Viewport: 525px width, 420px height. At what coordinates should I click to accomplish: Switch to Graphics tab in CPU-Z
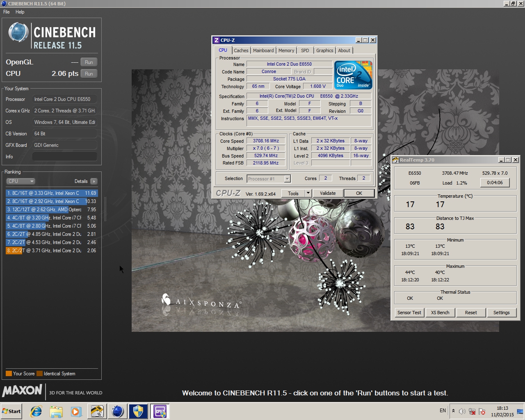325,50
